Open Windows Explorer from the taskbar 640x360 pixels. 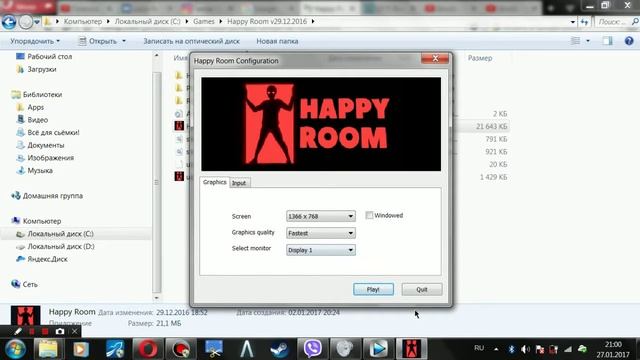tap(48, 349)
